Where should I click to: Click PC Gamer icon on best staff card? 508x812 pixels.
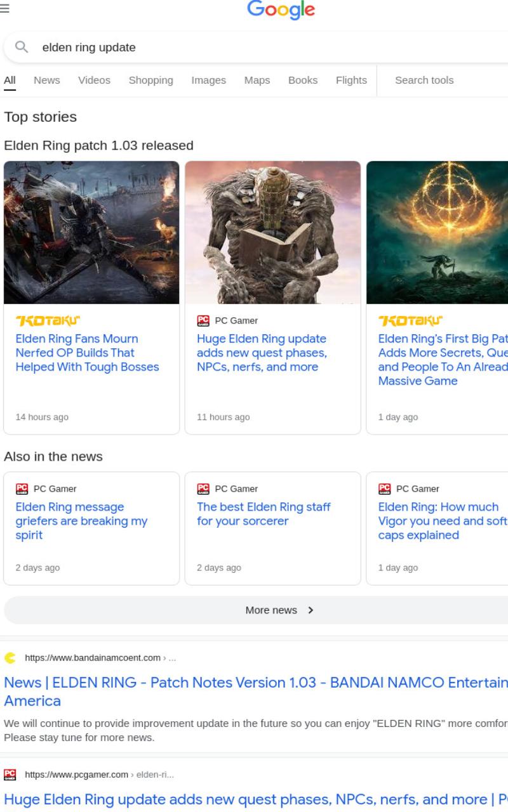pos(203,488)
